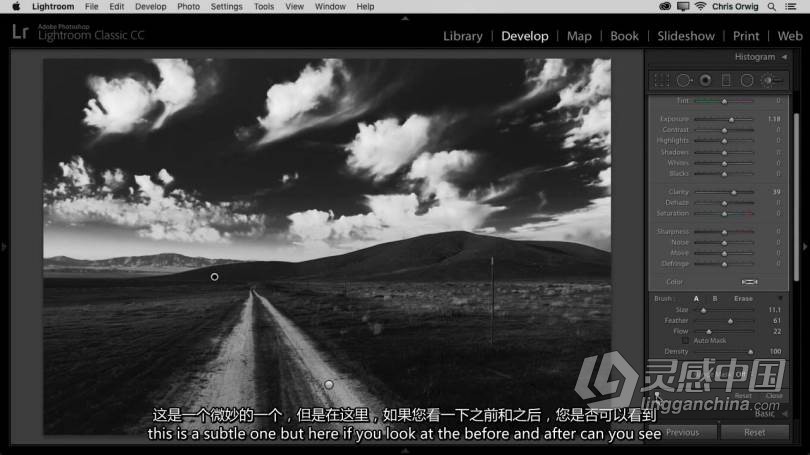Open the File menu
810x455 pixels.
click(91, 6)
